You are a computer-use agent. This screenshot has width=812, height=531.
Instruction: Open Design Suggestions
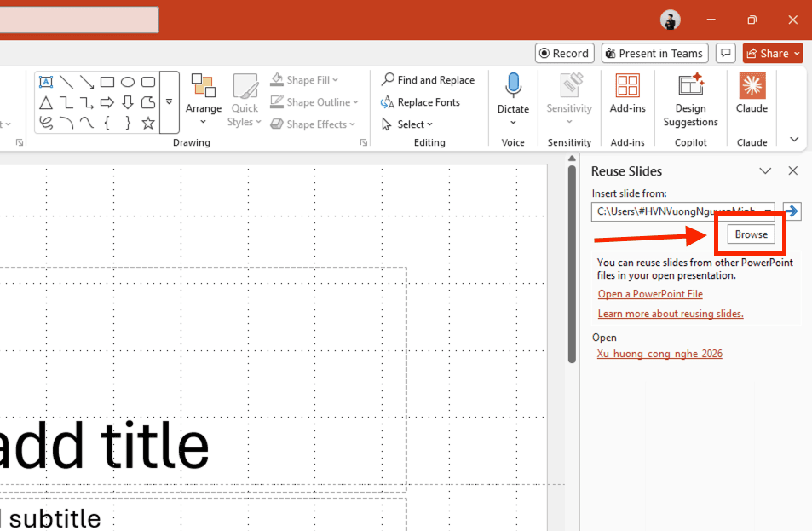[690, 100]
